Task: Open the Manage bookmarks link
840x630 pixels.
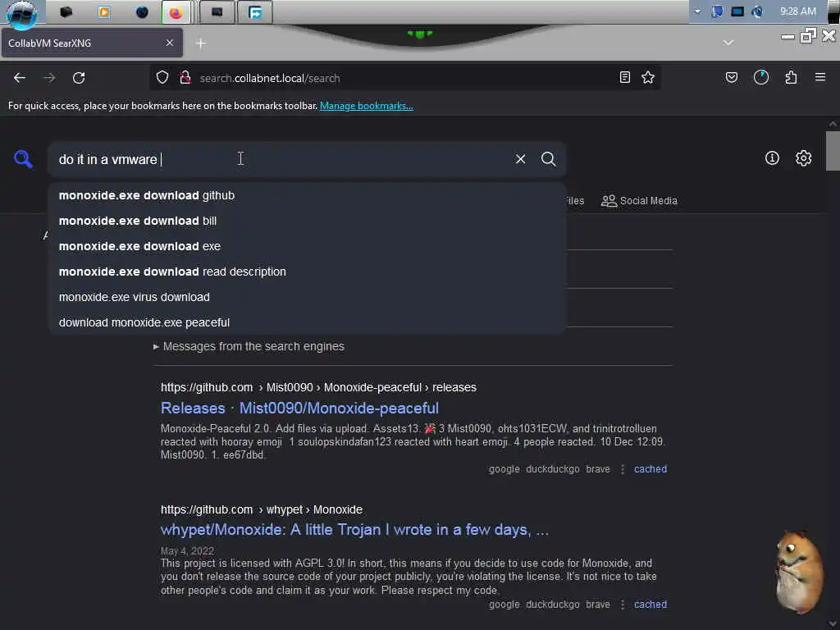Action: coord(367,106)
